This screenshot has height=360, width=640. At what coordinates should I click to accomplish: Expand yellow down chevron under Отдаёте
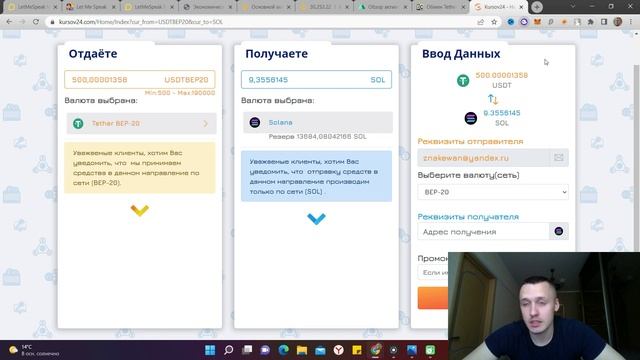(140, 210)
